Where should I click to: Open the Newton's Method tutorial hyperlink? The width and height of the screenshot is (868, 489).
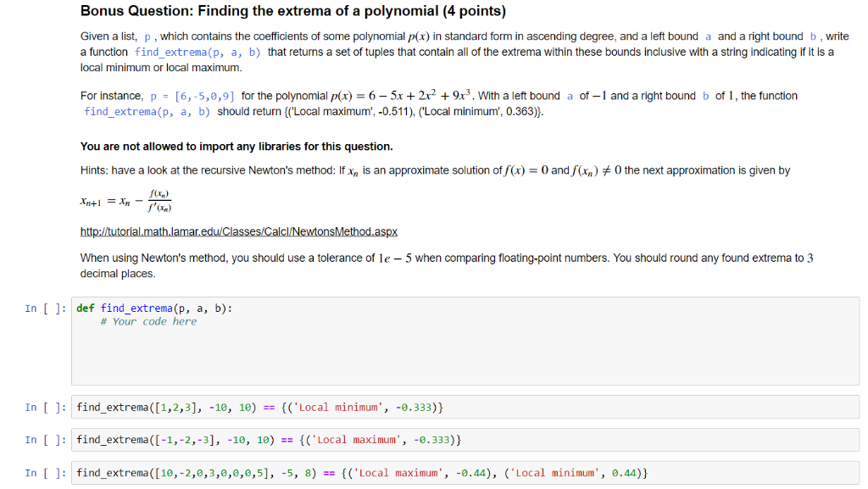click(x=237, y=231)
